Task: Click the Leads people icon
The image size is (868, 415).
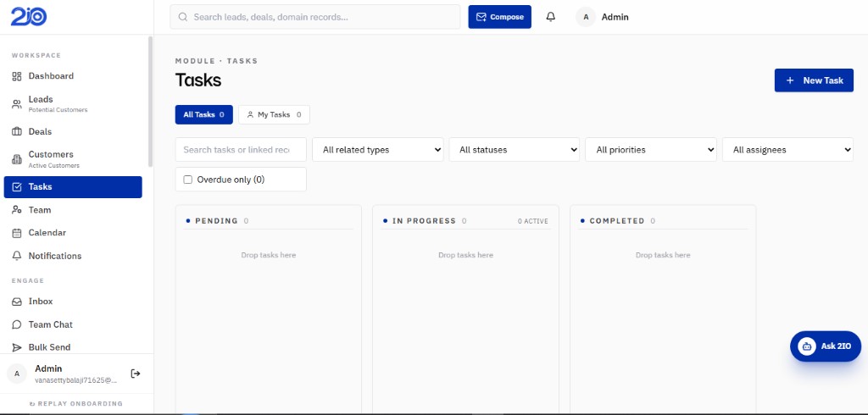Action: (17, 103)
